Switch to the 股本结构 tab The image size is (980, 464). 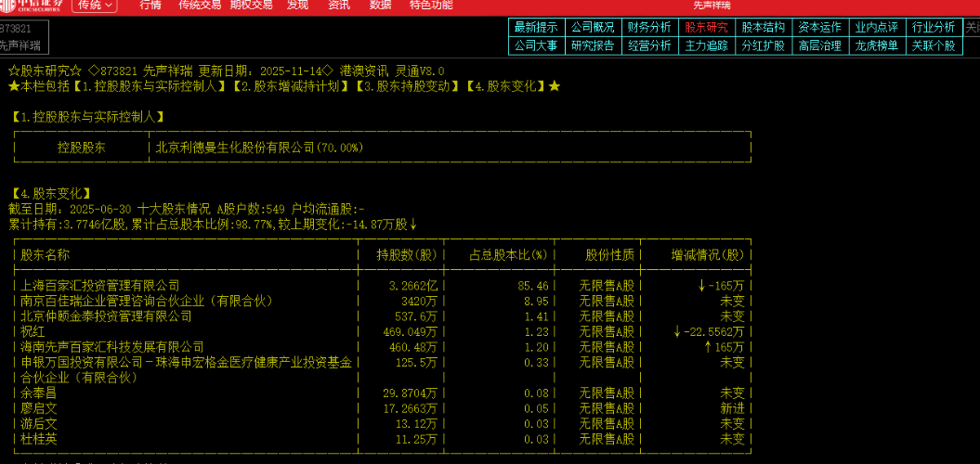(x=764, y=28)
